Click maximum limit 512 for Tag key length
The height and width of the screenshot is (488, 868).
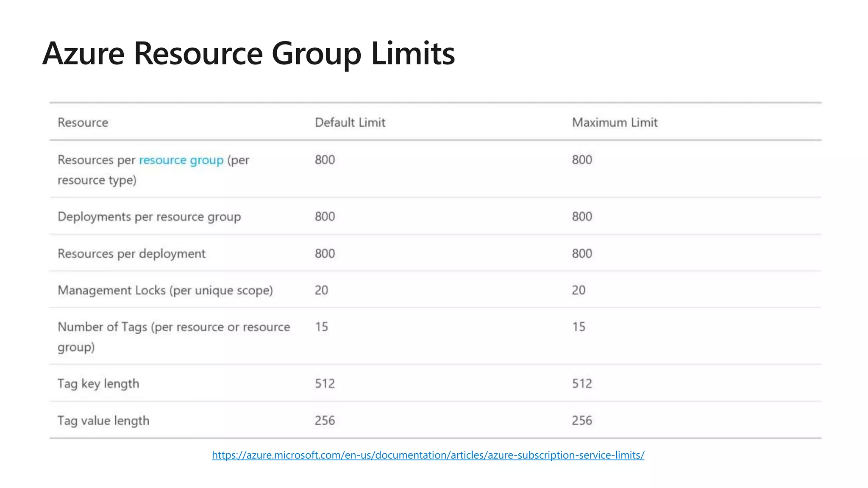[582, 383]
